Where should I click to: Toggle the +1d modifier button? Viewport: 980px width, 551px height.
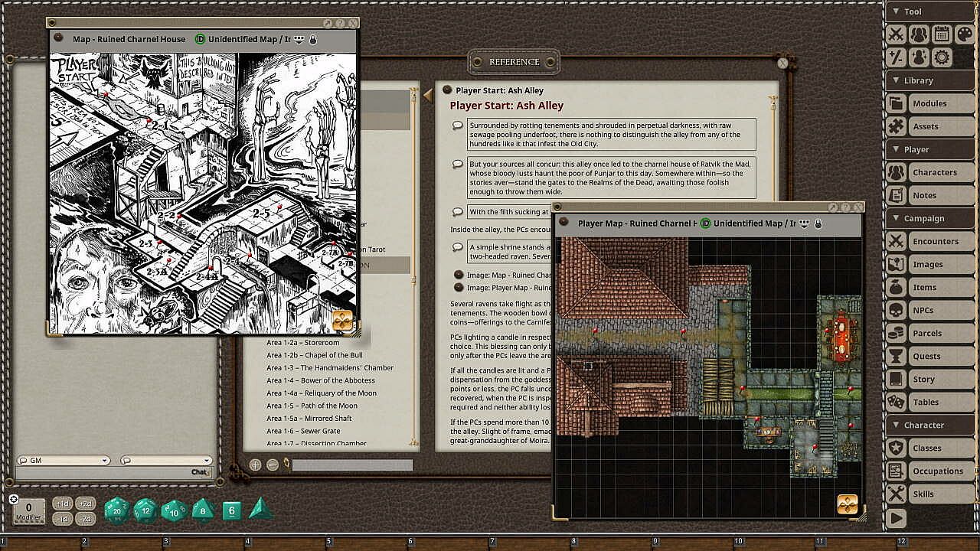point(63,504)
